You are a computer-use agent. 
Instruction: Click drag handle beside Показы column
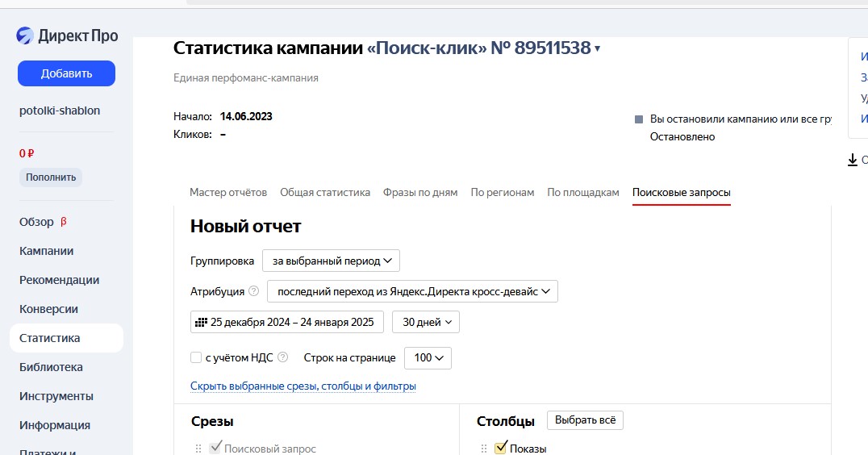484,449
